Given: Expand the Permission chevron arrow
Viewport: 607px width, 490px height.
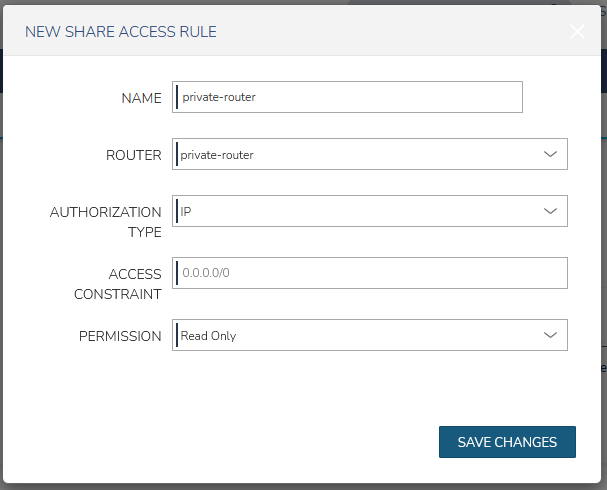Looking at the screenshot, I should point(550,335).
